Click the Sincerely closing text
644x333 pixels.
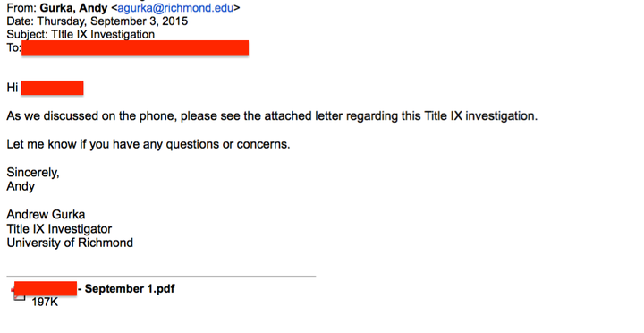click(x=33, y=172)
